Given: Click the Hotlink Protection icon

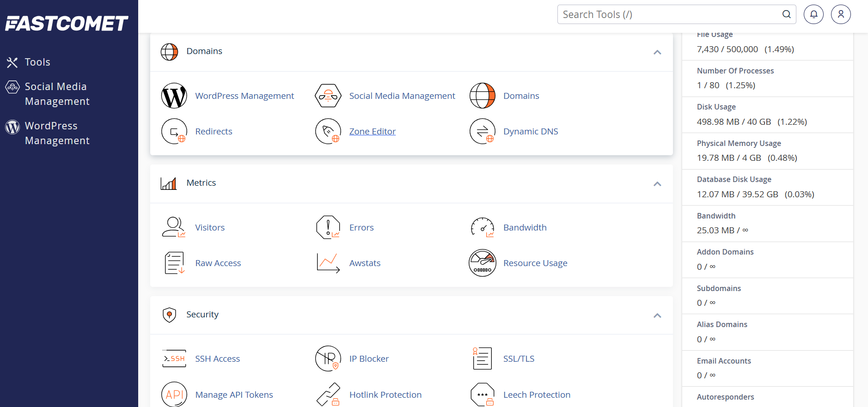Looking at the screenshot, I should [328, 395].
